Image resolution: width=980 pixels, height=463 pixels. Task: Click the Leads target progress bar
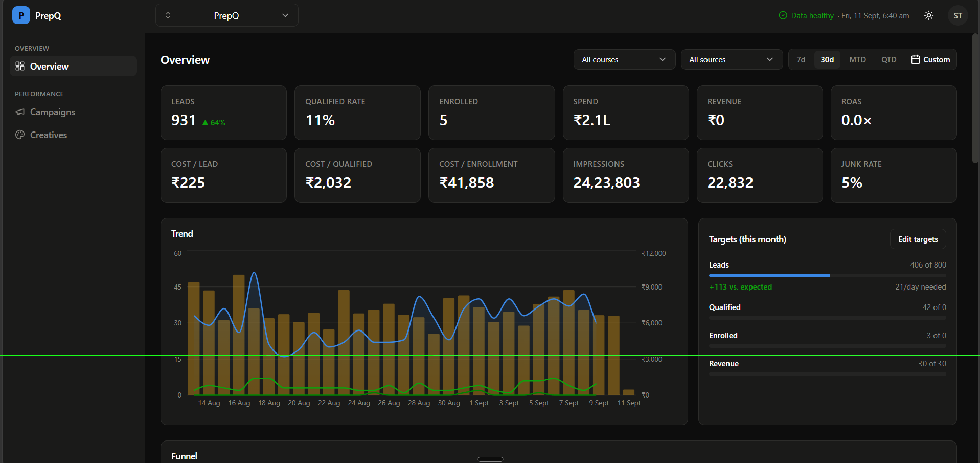click(x=827, y=275)
